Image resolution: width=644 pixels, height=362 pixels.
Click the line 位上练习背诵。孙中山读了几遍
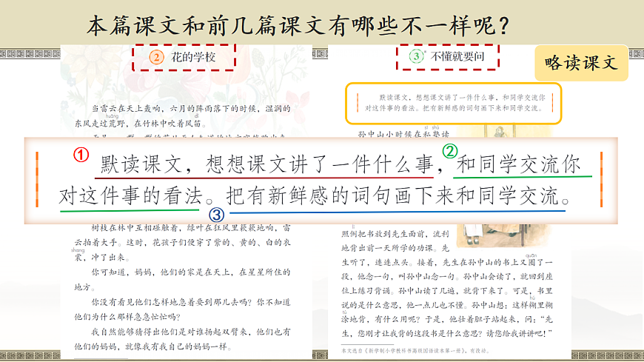[447, 290]
